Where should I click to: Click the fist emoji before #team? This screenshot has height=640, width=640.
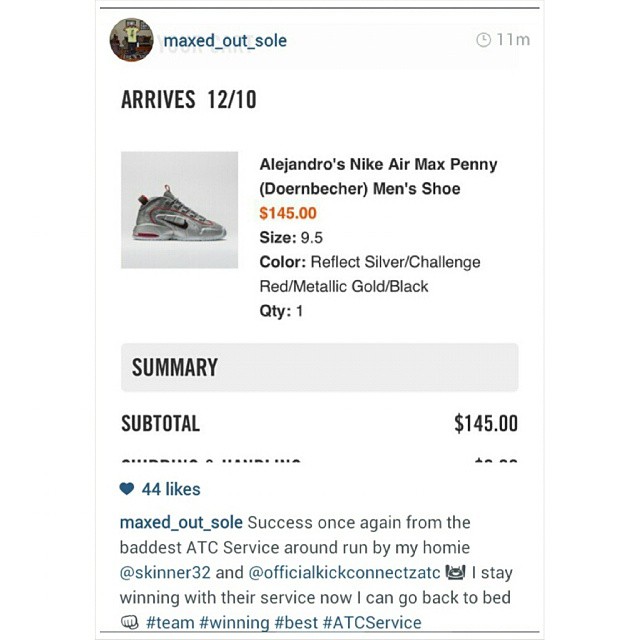(x=129, y=622)
